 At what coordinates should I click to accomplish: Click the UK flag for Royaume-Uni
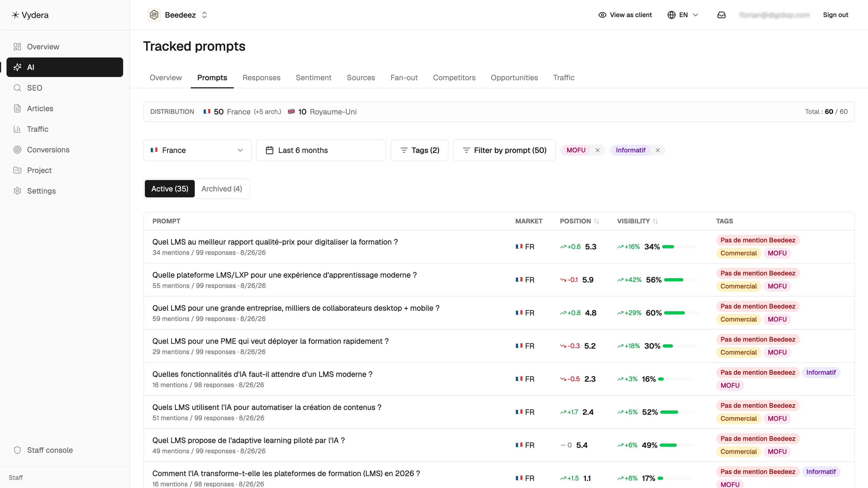[x=292, y=111]
